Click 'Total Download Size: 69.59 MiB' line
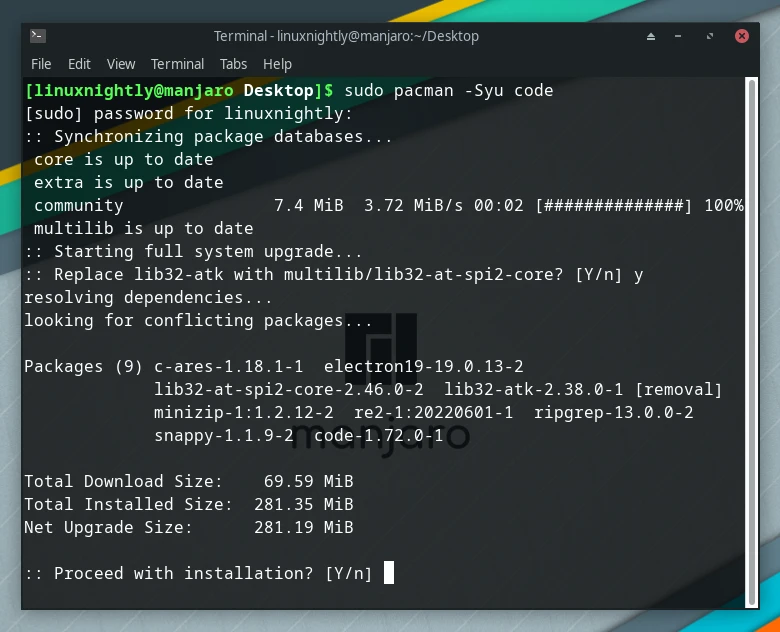 [x=189, y=481]
